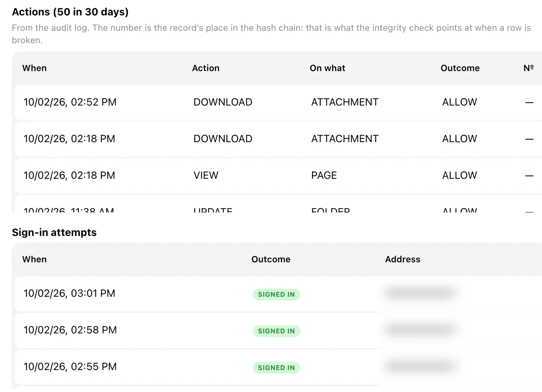
Task: Click the Nº dash in the 02:52 PM row
Action: (529, 103)
